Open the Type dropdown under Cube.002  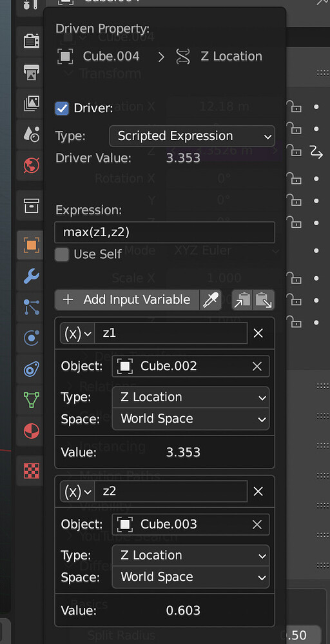tap(190, 397)
